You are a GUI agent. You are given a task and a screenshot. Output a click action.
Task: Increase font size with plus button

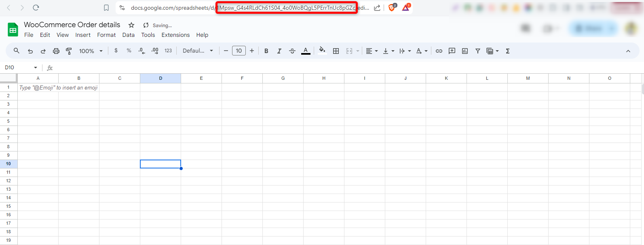(x=252, y=51)
